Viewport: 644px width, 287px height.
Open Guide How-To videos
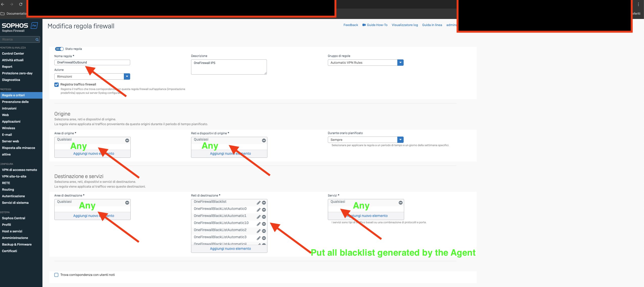(375, 25)
